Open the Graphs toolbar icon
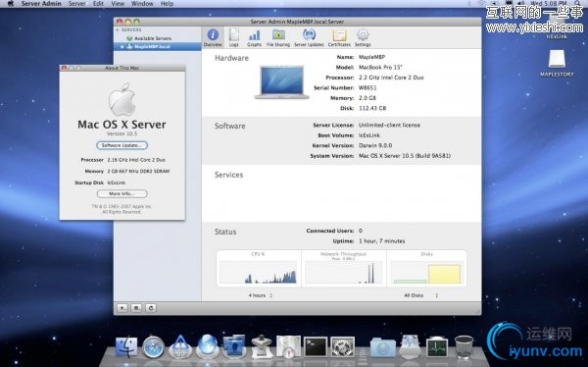The image size is (588, 367). point(254,38)
